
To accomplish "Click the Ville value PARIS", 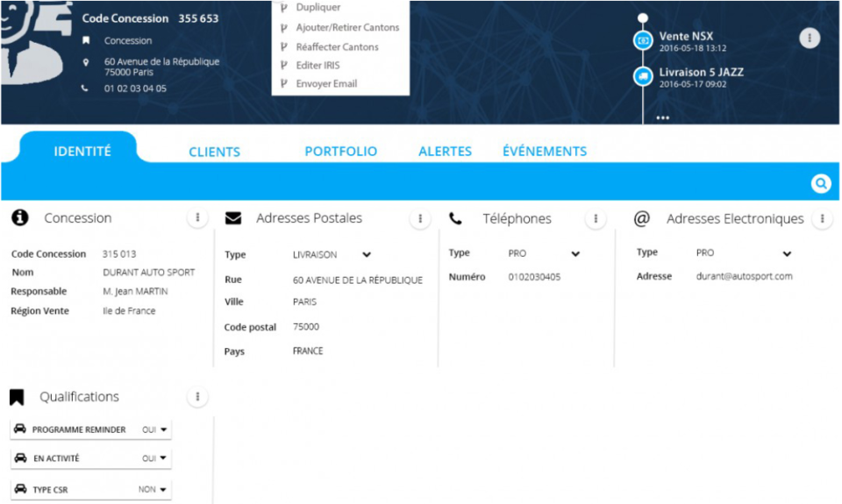I will [x=304, y=302].
